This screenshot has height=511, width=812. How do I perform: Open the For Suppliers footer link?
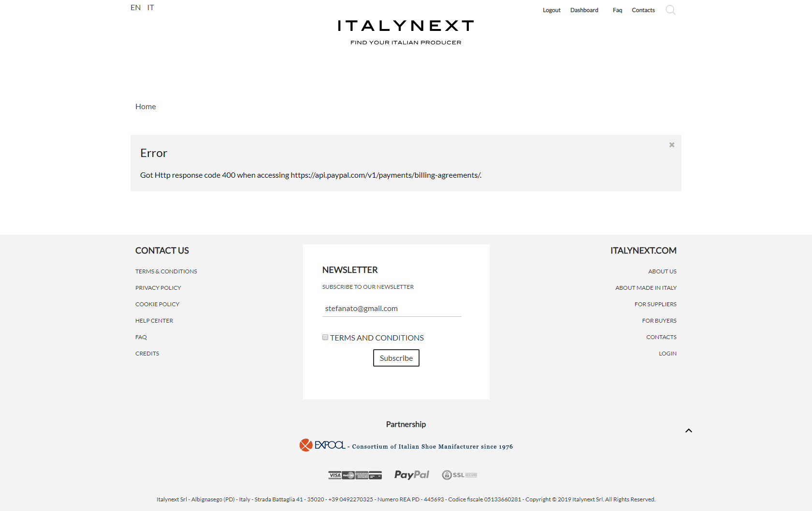point(655,304)
